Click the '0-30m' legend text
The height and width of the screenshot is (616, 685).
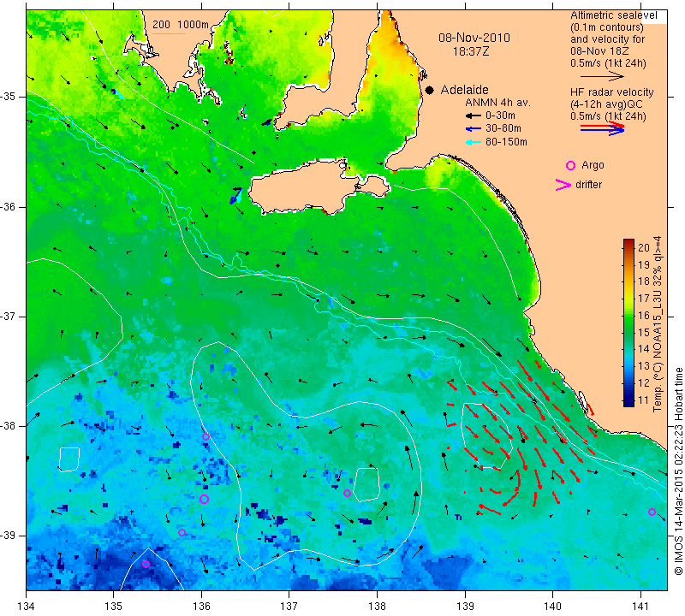(500, 115)
